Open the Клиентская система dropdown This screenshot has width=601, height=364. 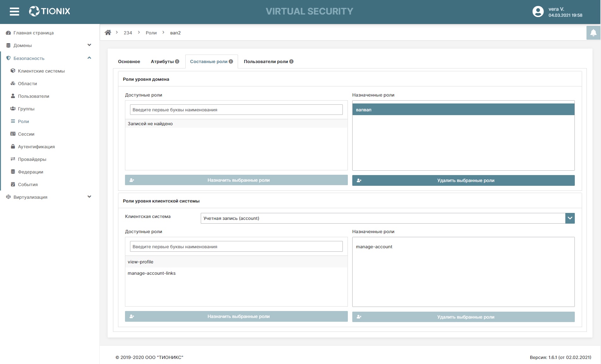(x=570, y=218)
